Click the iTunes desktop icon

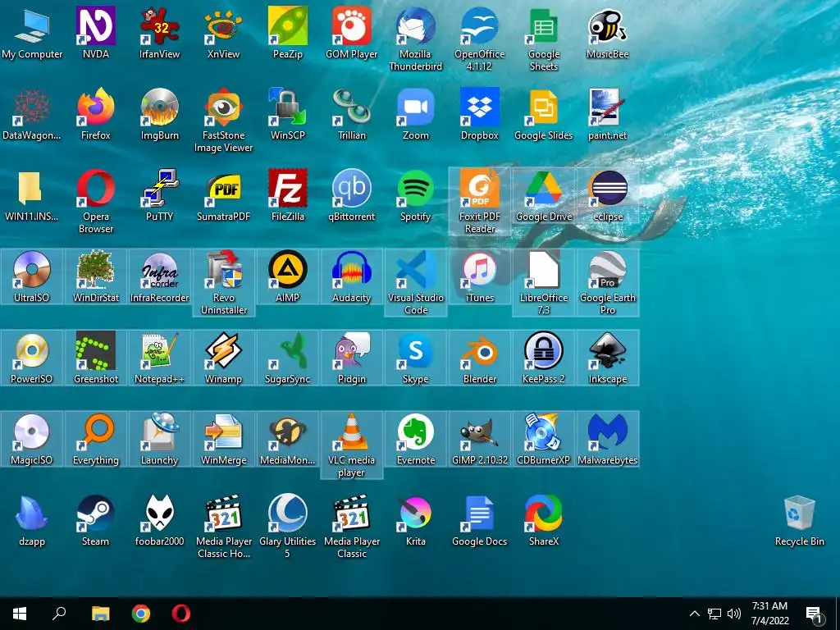pos(479,277)
